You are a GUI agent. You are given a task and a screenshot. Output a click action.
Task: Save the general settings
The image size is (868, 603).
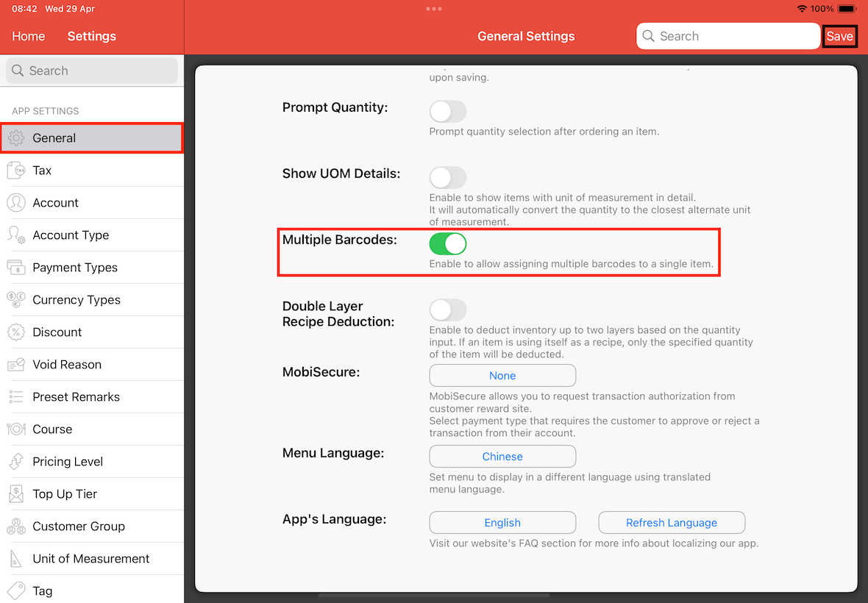click(x=840, y=36)
